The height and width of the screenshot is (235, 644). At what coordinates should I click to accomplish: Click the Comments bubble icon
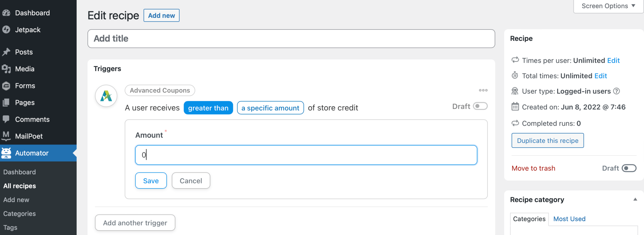click(x=6, y=119)
